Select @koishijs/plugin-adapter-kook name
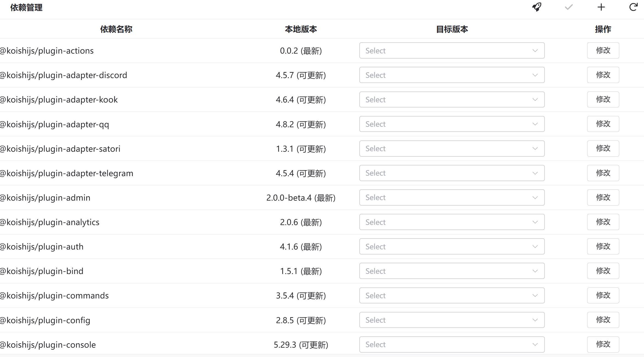This screenshot has height=357, width=644. point(59,100)
